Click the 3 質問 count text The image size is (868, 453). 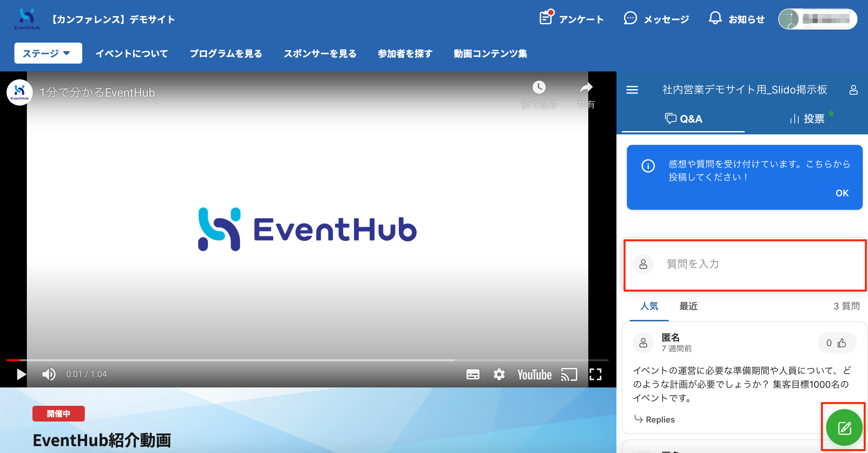click(x=846, y=306)
